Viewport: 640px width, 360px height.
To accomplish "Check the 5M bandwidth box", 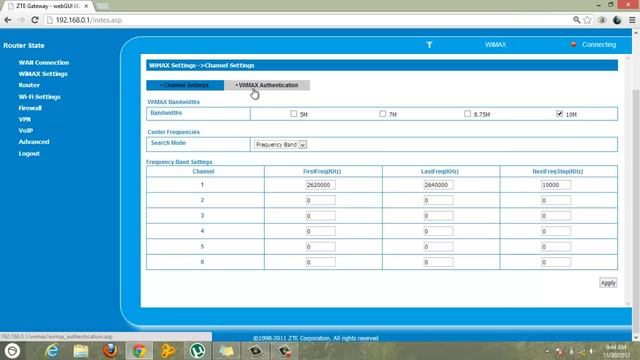I will click(293, 113).
